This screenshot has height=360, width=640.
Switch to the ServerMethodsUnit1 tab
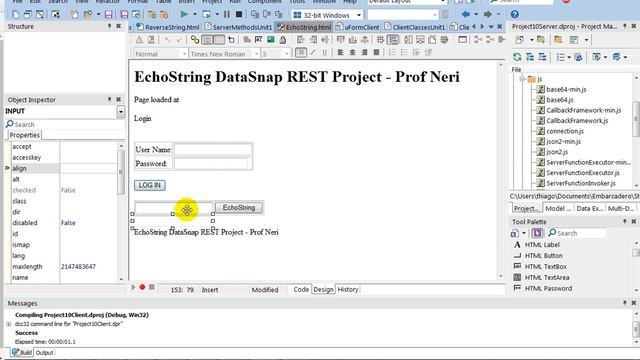[238, 27]
